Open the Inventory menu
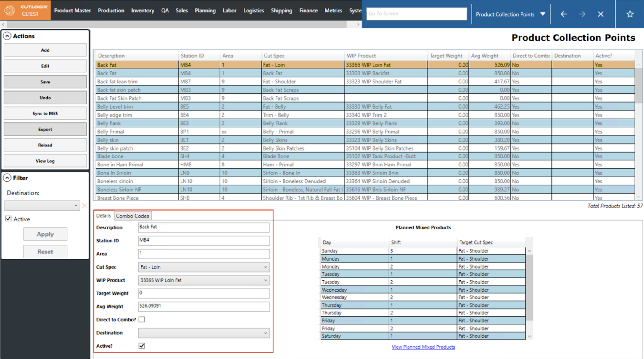644x359 pixels. tap(143, 10)
